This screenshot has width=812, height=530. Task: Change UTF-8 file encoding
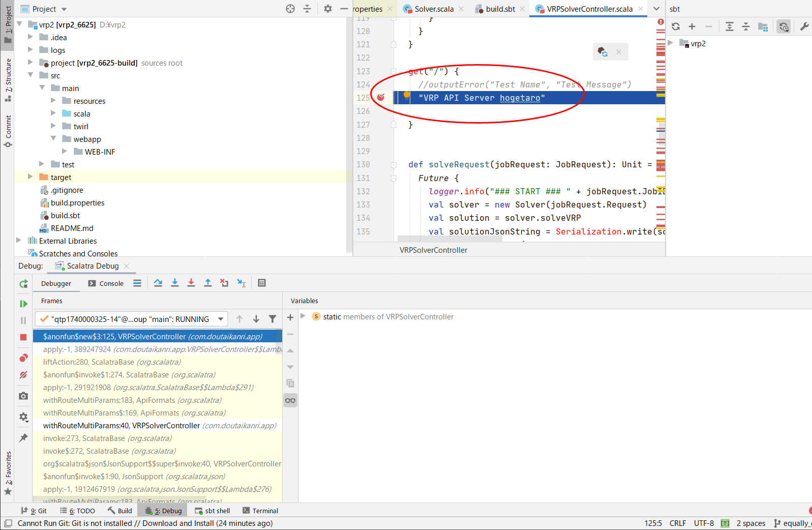[x=704, y=523]
